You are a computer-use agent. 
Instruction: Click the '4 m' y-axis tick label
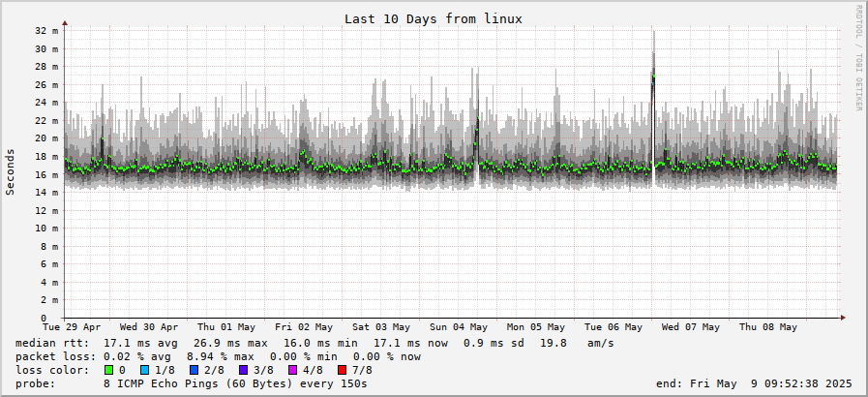[x=49, y=282]
